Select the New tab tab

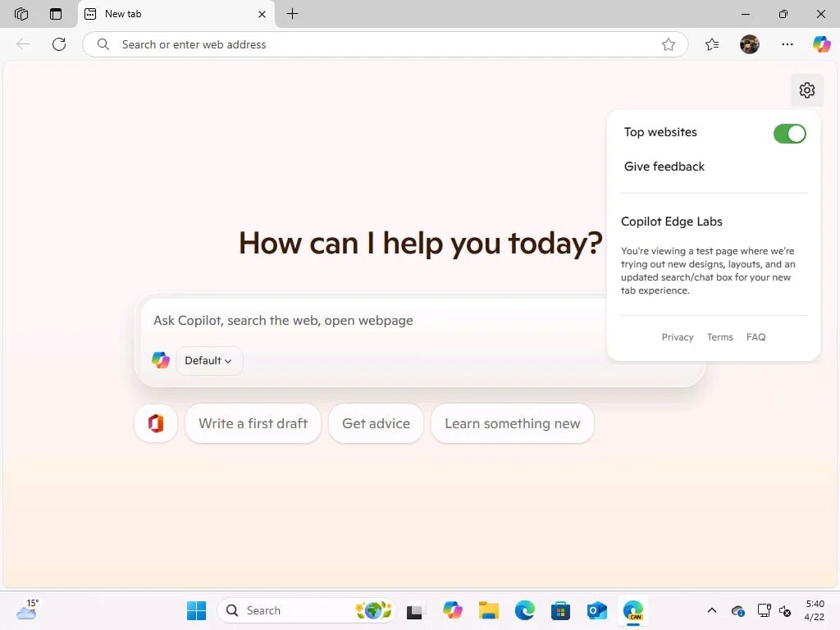[x=176, y=14]
